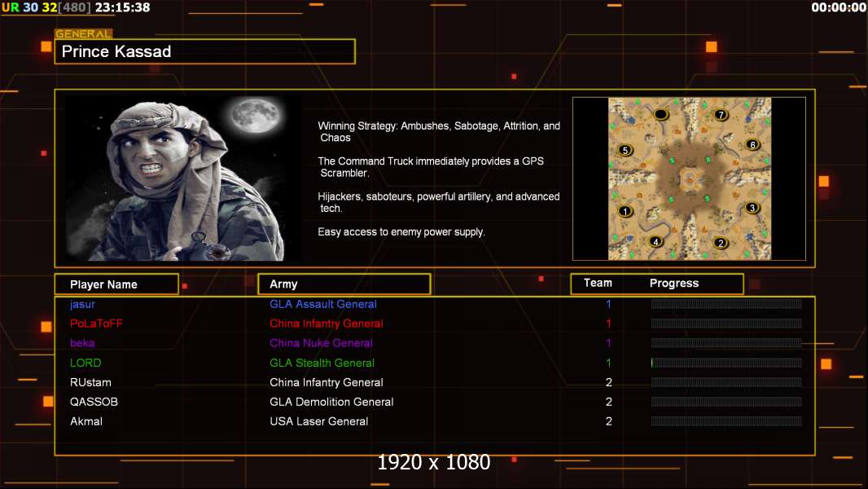Screen dimensions: 868x489
Task: Click LORD's loading progress bar
Action: pyautogui.click(x=726, y=363)
